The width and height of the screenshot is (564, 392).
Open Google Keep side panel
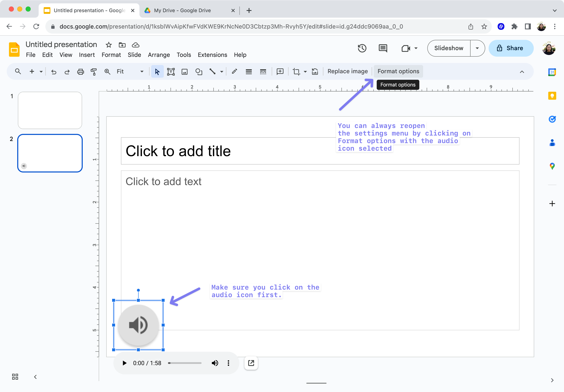(x=552, y=95)
